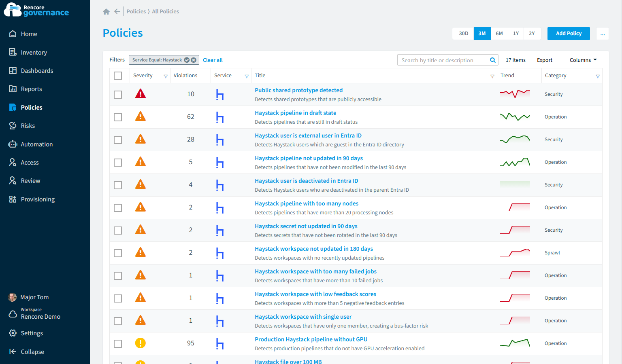The width and height of the screenshot is (622, 364).
Task: Click the search by title input field
Action: pyautogui.click(x=443, y=60)
